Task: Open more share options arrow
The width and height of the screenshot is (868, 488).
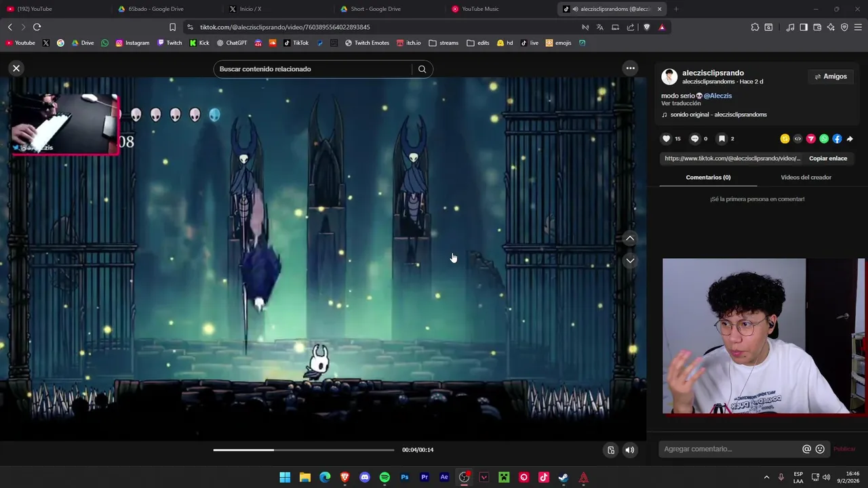Action: [850, 139]
